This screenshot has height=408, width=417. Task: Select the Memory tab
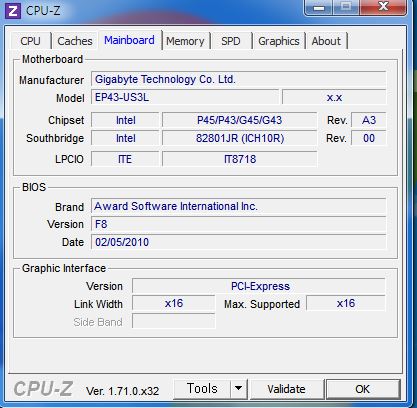pos(185,41)
